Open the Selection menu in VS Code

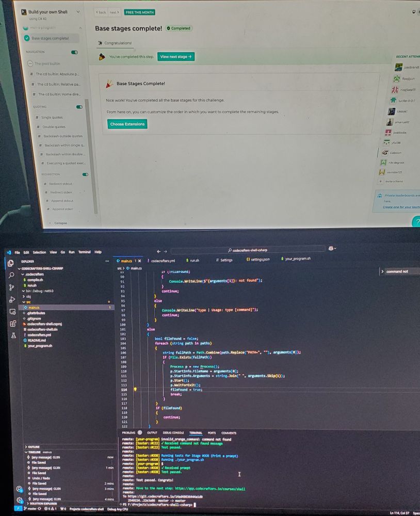pos(39,252)
